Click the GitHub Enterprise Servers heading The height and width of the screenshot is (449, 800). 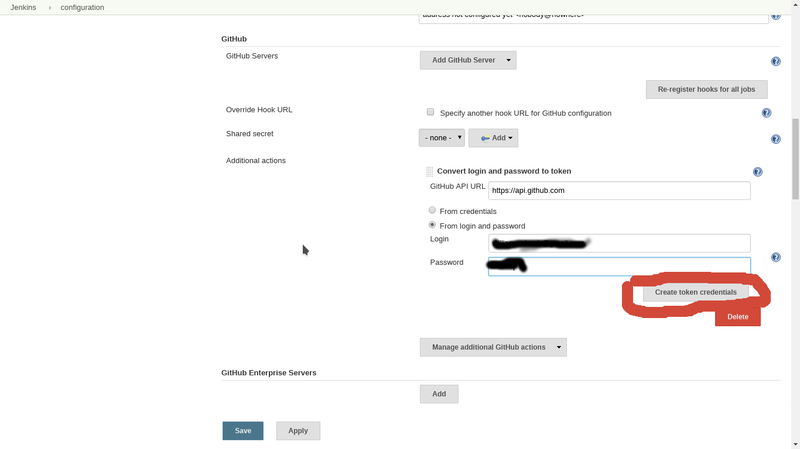click(269, 373)
